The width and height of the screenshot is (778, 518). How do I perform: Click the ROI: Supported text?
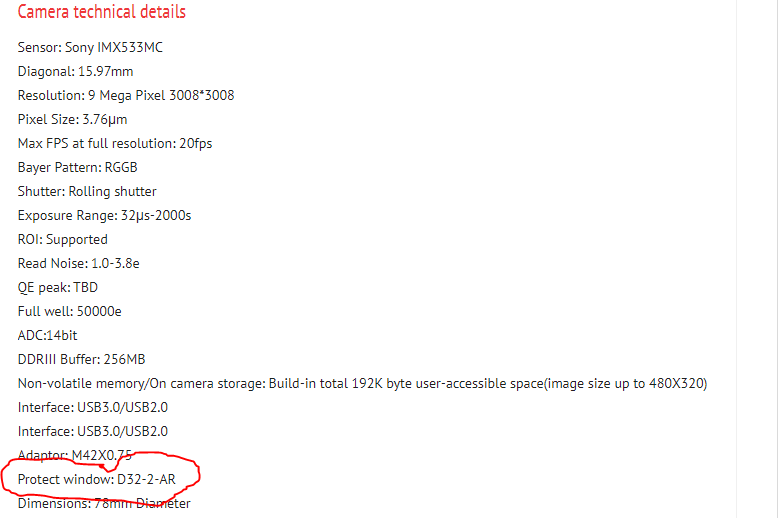[x=62, y=239]
